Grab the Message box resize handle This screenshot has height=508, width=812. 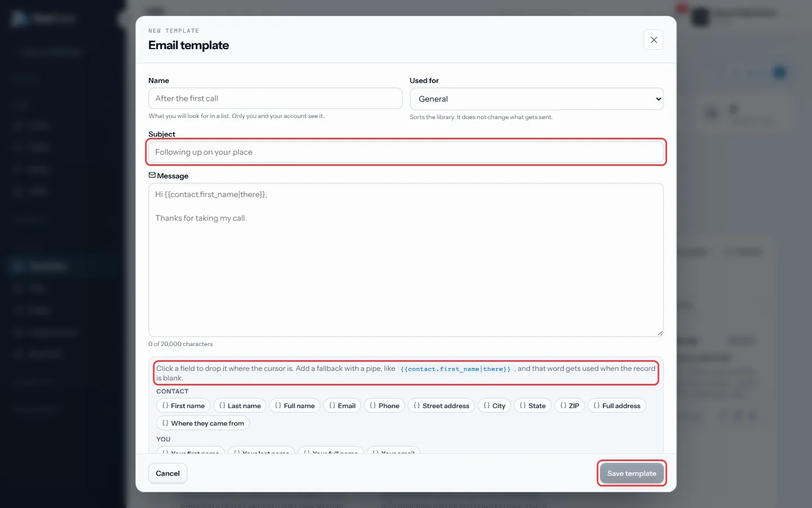click(x=660, y=333)
